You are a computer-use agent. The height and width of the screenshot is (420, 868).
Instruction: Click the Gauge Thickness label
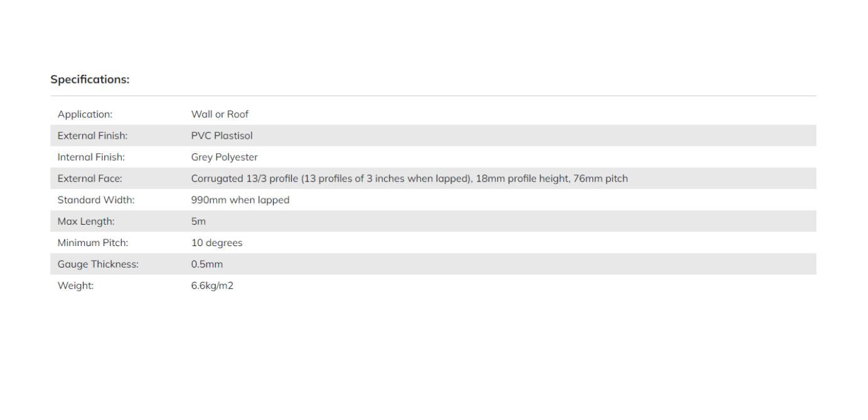[x=98, y=264]
